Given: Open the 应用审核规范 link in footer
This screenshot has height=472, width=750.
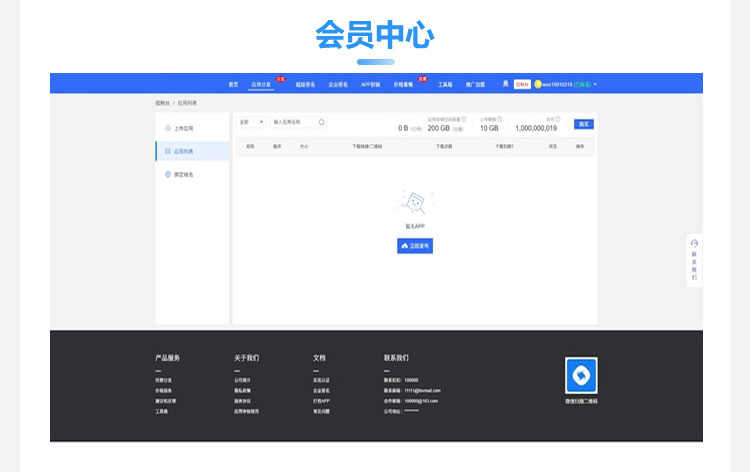Looking at the screenshot, I should [246, 411].
